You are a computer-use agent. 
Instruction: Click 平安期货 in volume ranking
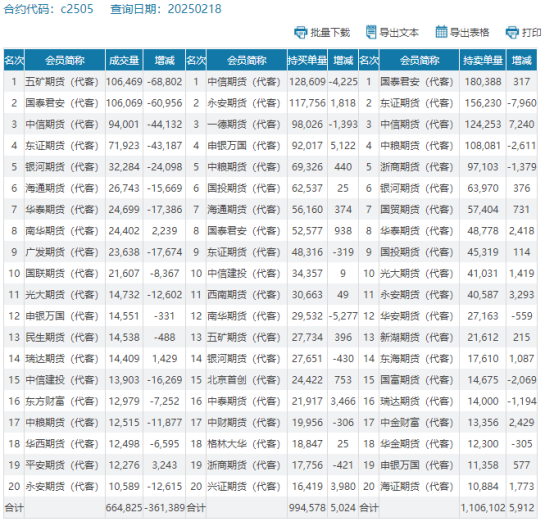pos(61,465)
